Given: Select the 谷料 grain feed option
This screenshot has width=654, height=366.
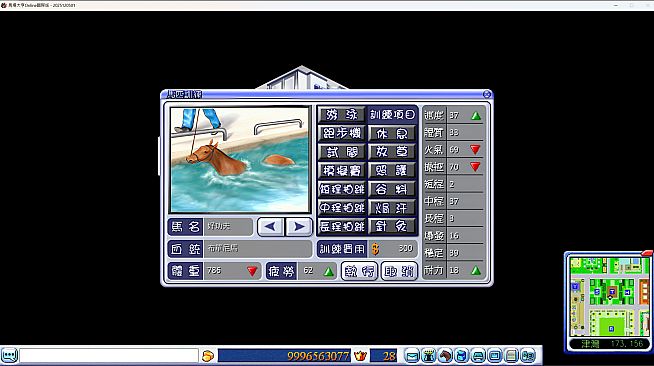Looking at the screenshot, I should [392, 189].
